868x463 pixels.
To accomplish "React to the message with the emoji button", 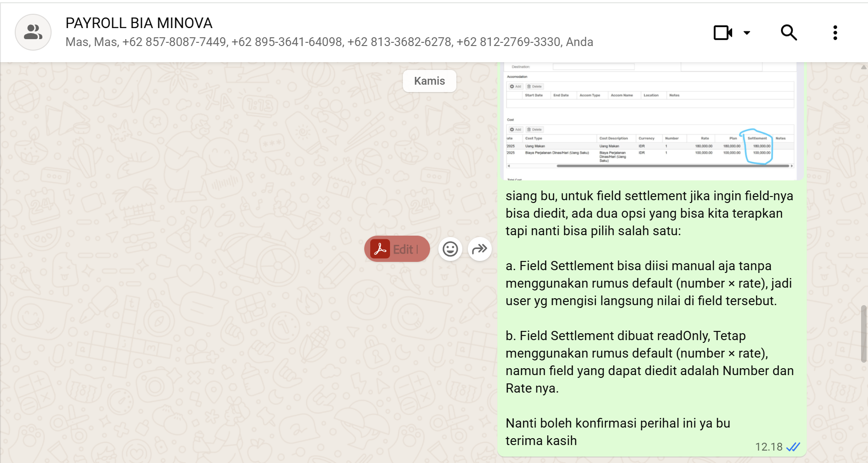I will click(450, 249).
